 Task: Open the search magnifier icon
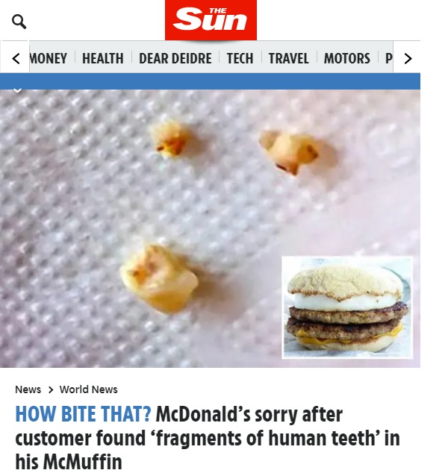(x=19, y=22)
